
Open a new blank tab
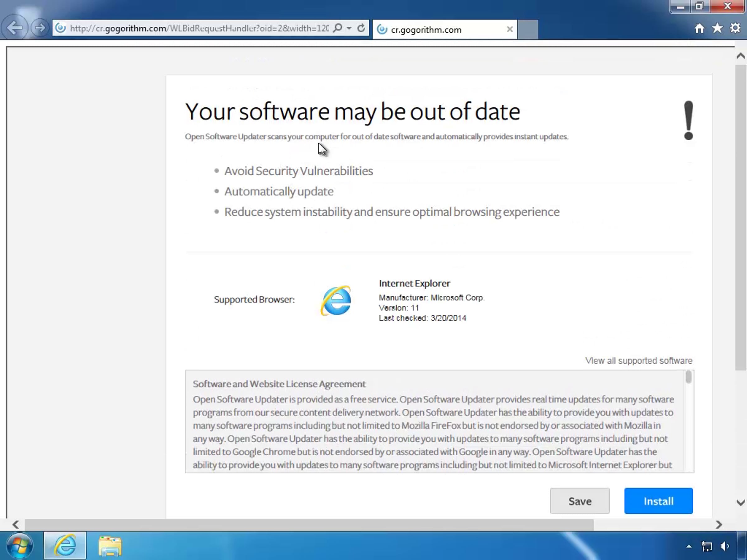coord(528,30)
